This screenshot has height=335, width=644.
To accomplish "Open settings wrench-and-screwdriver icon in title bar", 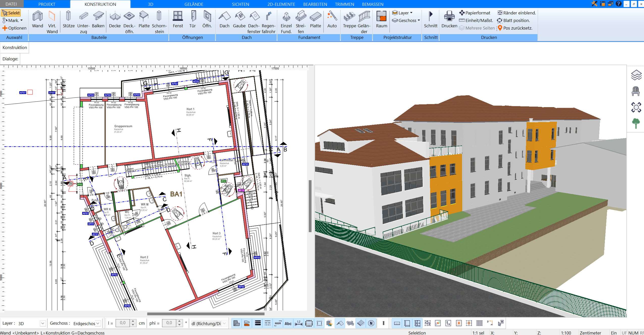I will pyautogui.click(x=594, y=4).
